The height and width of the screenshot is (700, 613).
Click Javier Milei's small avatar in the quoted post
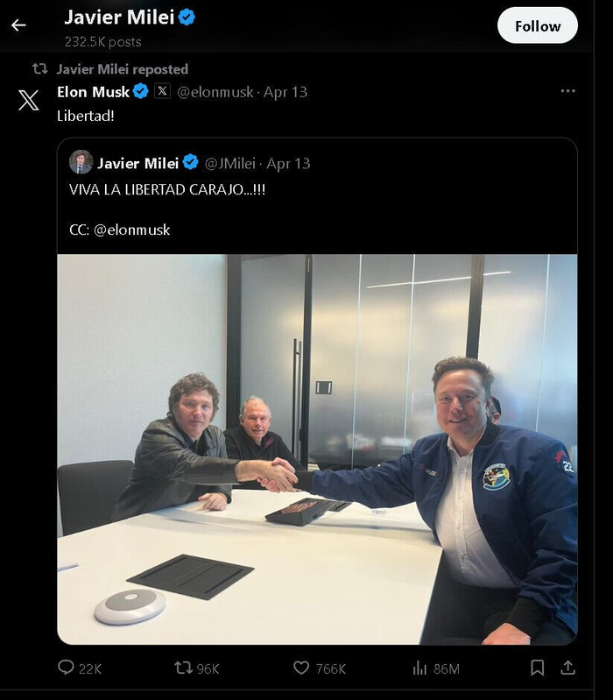[x=81, y=162]
